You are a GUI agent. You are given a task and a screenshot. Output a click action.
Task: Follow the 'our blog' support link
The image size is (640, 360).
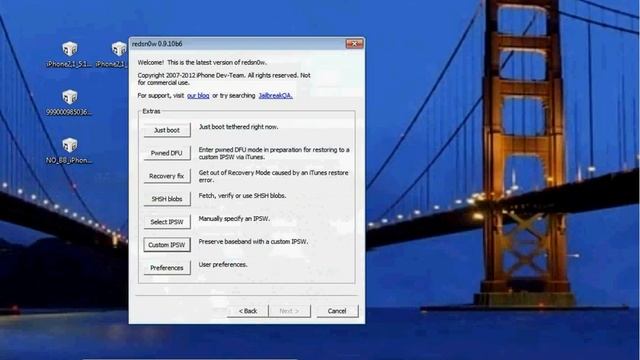[x=198, y=96]
